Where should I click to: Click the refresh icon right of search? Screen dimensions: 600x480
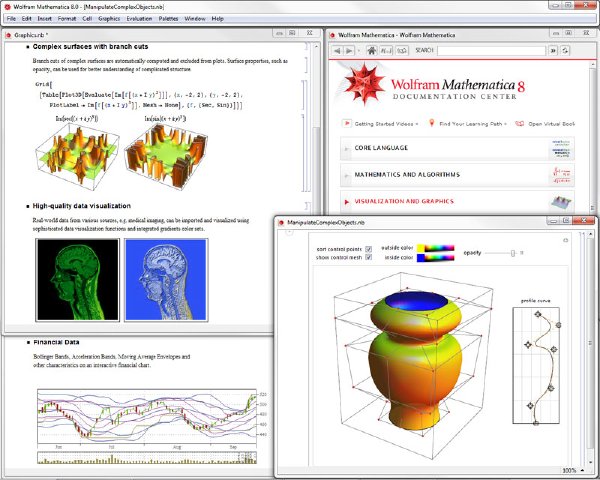pos(565,51)
